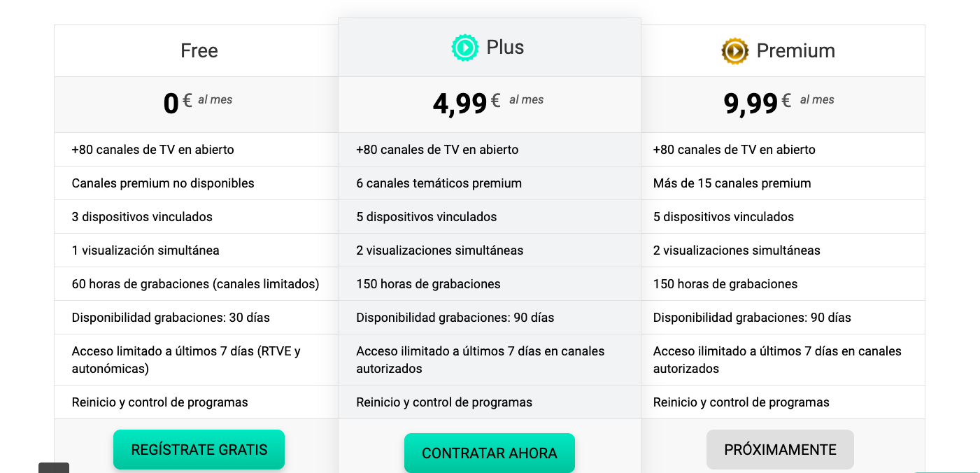The height and width of the screenshot is (473, 980).
Task: Click "Canales premium no disponibles" row
Action: [x=163, y=183]
